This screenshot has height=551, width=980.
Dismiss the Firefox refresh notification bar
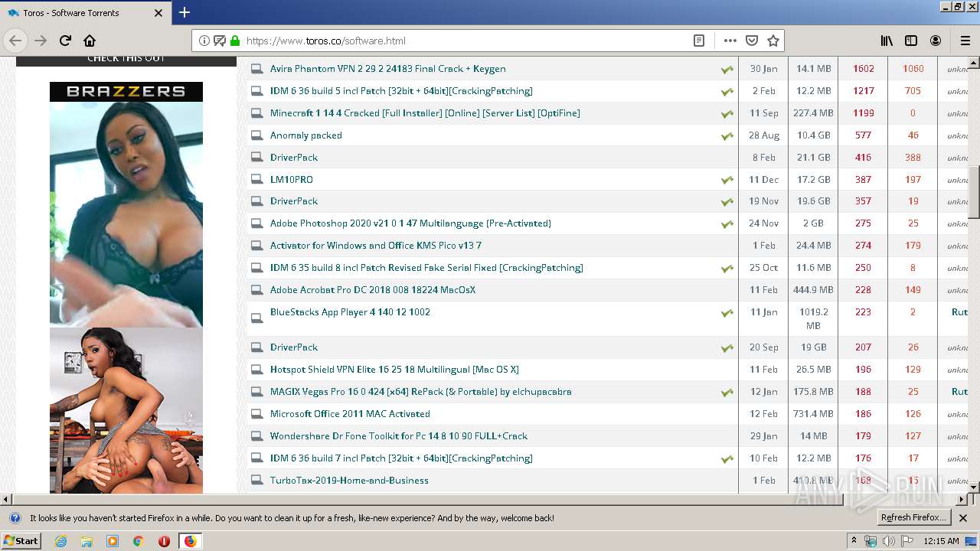pos(963,518)
